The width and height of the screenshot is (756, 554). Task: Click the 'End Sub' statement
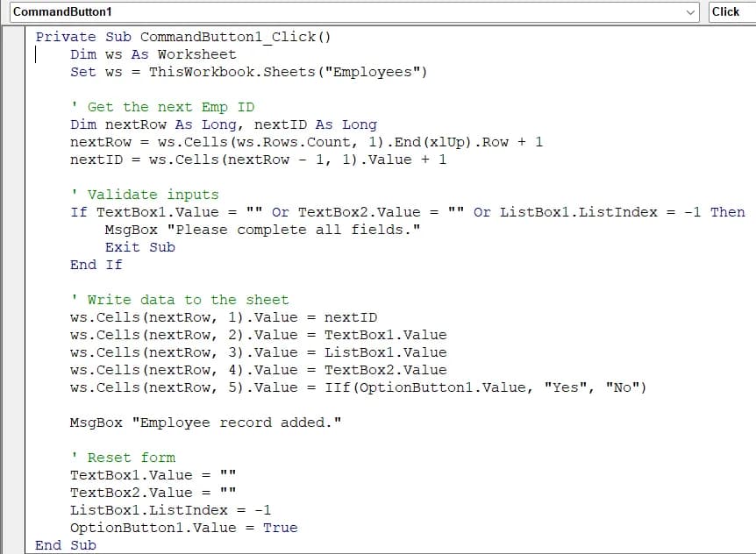tap(66, 545)
